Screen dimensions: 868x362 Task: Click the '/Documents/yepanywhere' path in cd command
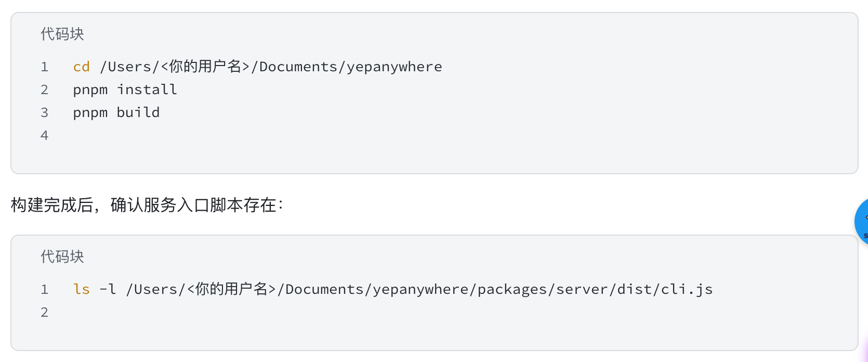click(347, 67)
